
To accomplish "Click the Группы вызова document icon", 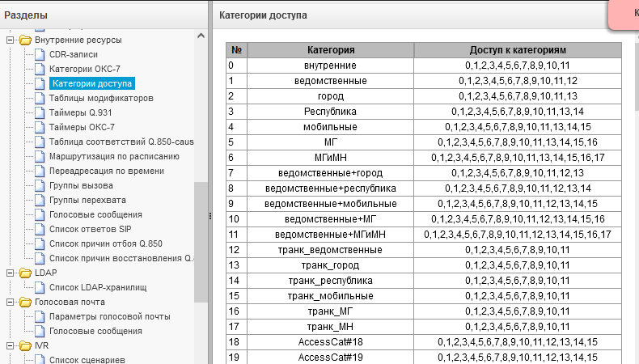I will [x=40, y=185].
